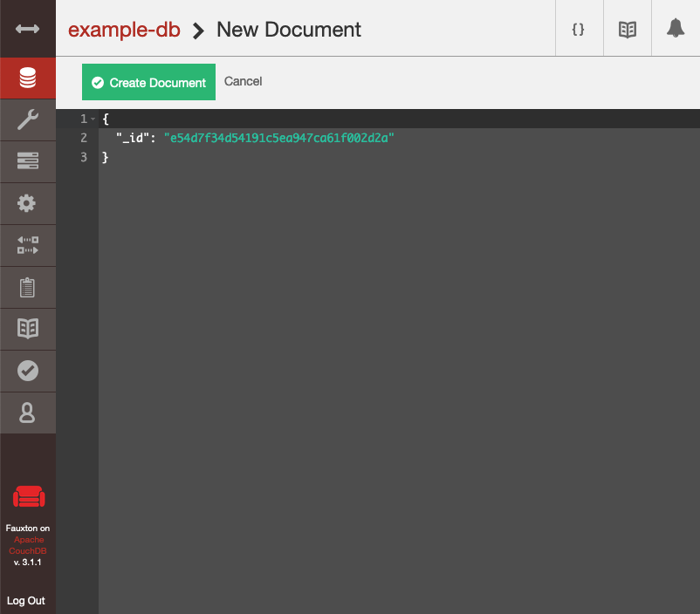Click the JSON braces icon in the header
This screenshot has height=614, width=700.
coord(578,28)
